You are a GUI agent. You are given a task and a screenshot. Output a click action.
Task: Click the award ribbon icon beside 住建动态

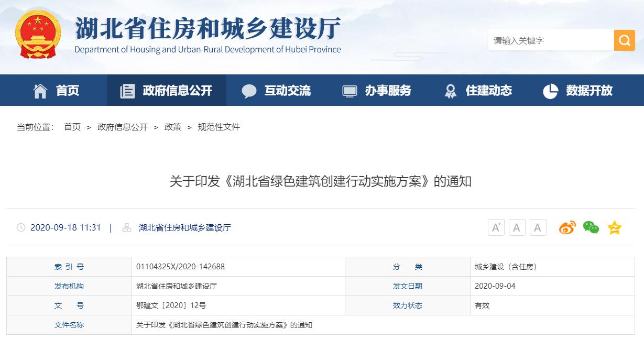[450, 91]
